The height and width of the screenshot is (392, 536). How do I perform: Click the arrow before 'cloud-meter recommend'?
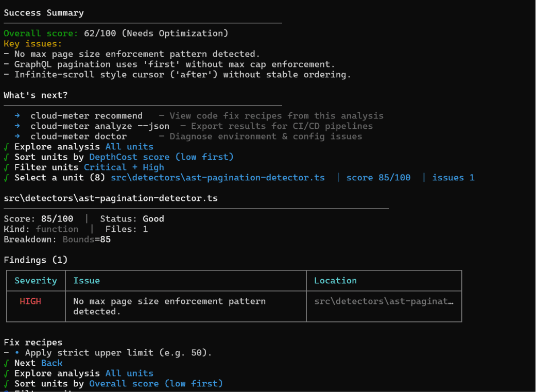pos(18,115)
